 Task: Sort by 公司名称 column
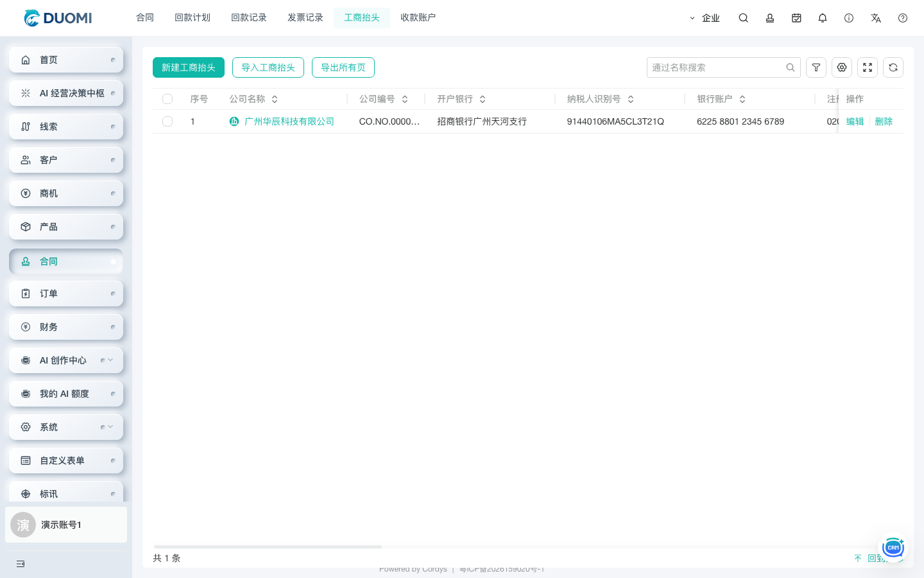pyautogui.click(x=275, y=99)
